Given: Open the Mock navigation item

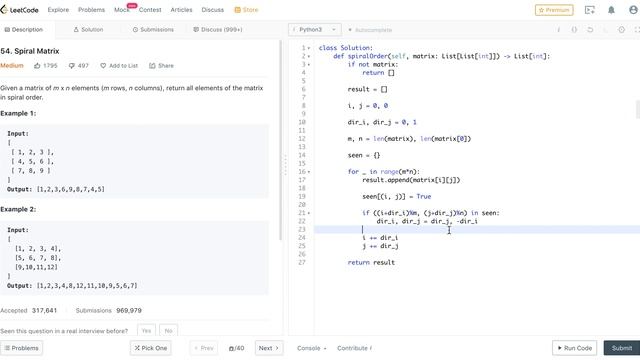Looking at the screenshot, I should coord(122,10).
